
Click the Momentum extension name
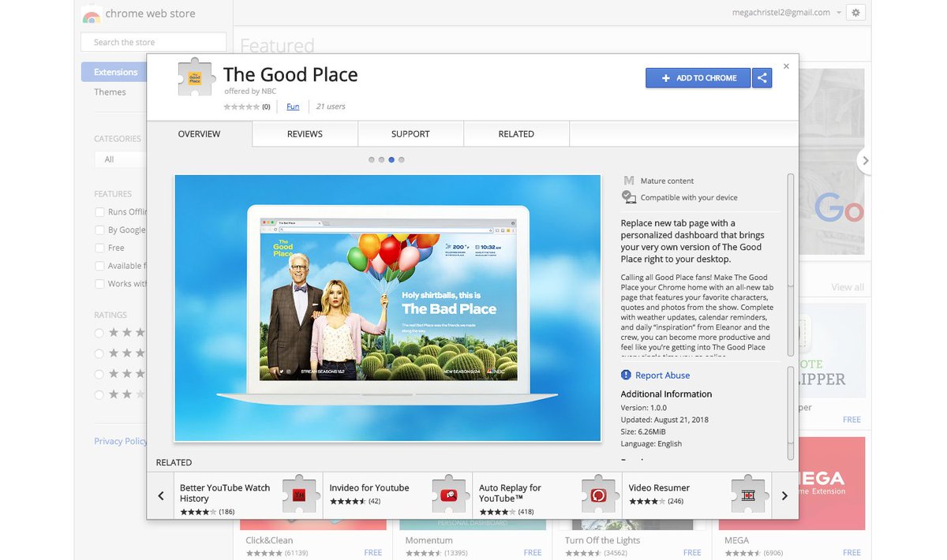click(x=429, y=540)
